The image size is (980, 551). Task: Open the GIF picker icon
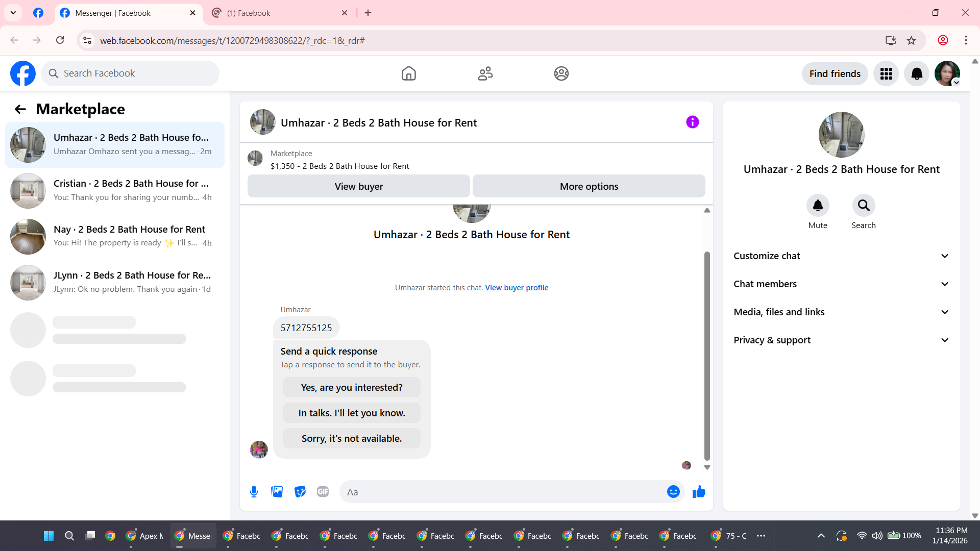323,492
